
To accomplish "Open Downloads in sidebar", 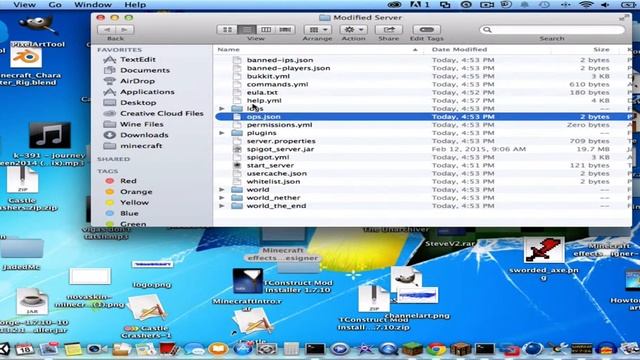I will (x=144, y=135).
